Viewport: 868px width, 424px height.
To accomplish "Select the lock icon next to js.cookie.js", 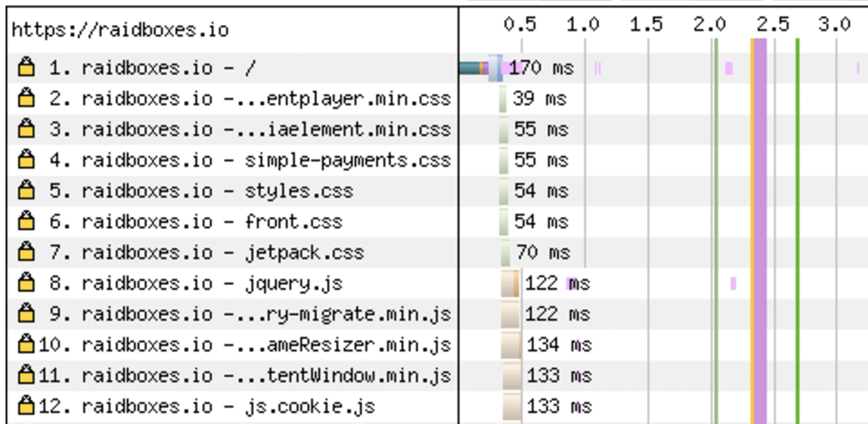I will click(26, 406).
